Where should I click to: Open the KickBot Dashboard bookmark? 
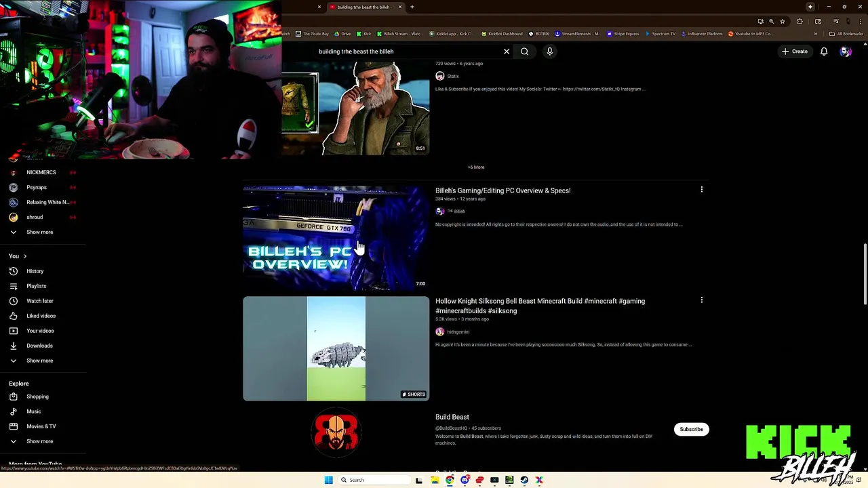(x=502, y=34)
